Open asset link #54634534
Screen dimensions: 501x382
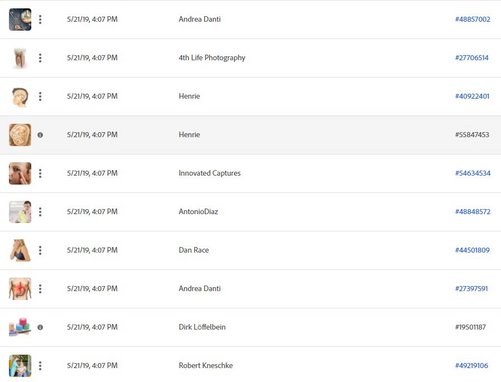(473, 173)
